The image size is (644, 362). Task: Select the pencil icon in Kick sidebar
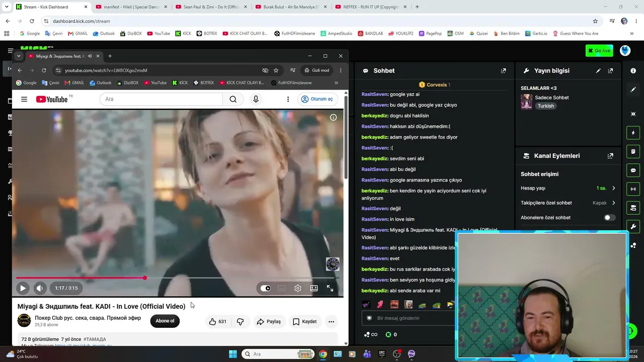coord(633,89)
